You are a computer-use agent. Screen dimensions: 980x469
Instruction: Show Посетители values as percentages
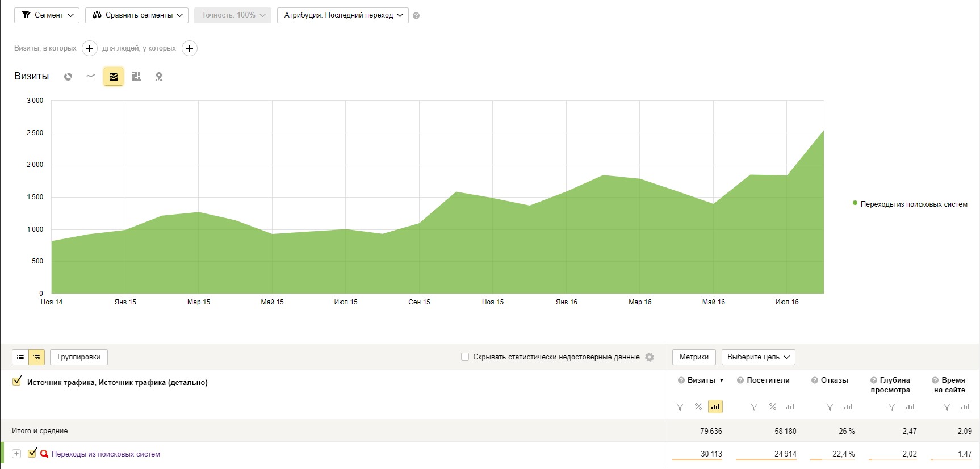(x=772, y=407)
